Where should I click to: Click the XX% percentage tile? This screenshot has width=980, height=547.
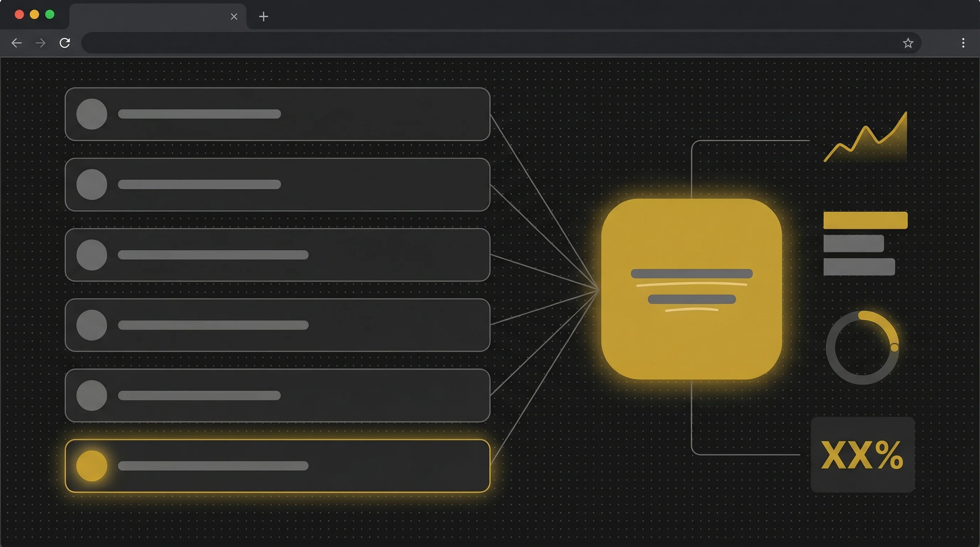click(x=862, y=454)
